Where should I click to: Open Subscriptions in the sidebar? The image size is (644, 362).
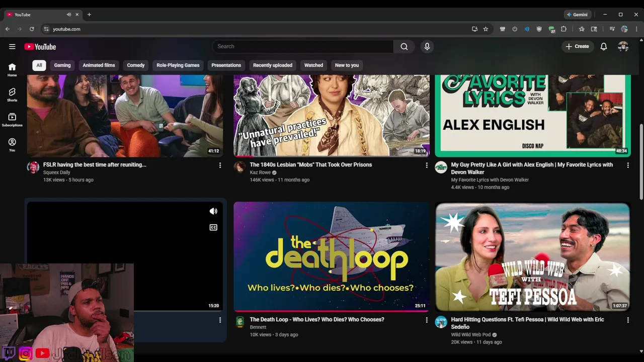pos(12,120)
